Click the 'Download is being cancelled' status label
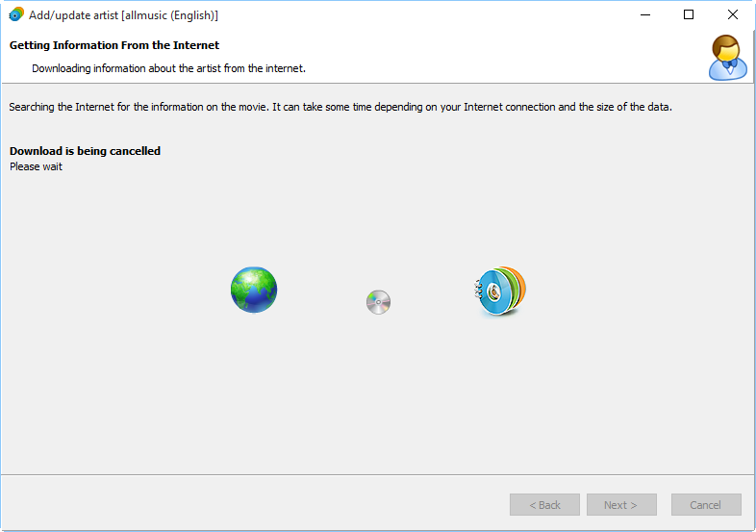 point(85,151)
